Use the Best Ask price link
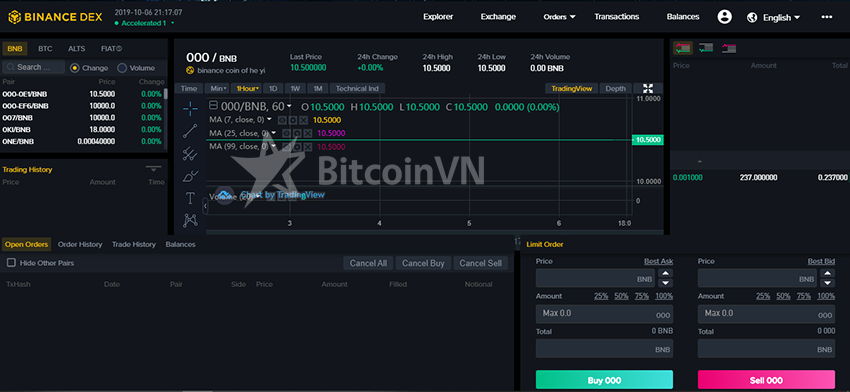850x392 pixels. click(x=658, y=261)
